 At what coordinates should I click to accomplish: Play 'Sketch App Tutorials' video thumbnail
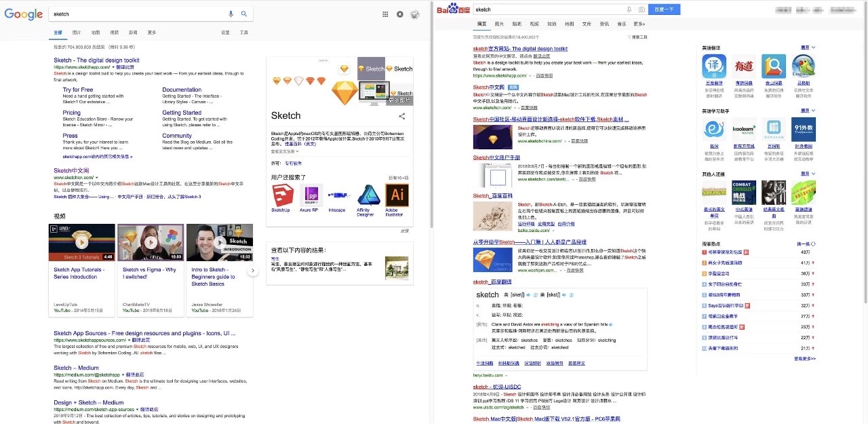point(81,242)
